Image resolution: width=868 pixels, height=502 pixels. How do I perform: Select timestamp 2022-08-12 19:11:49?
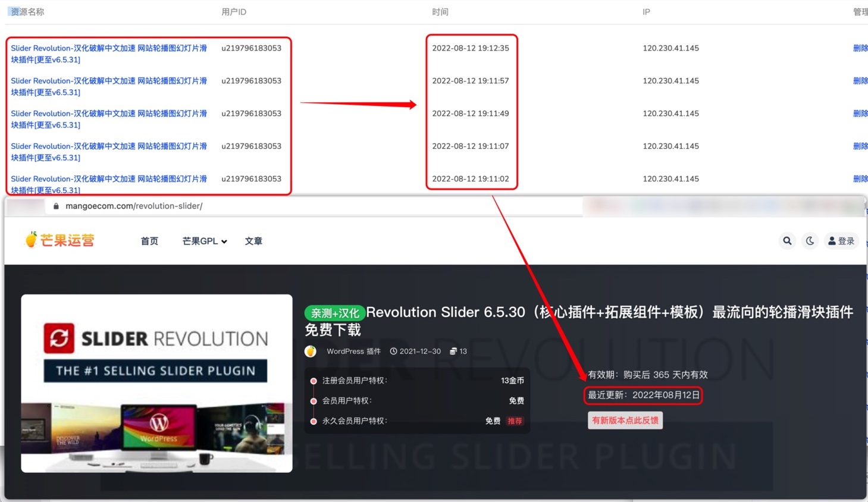coord(471,114)
